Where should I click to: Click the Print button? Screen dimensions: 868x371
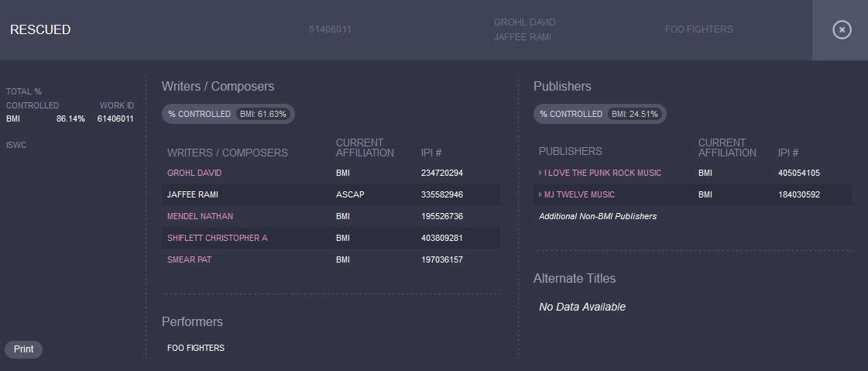(24, 349)
